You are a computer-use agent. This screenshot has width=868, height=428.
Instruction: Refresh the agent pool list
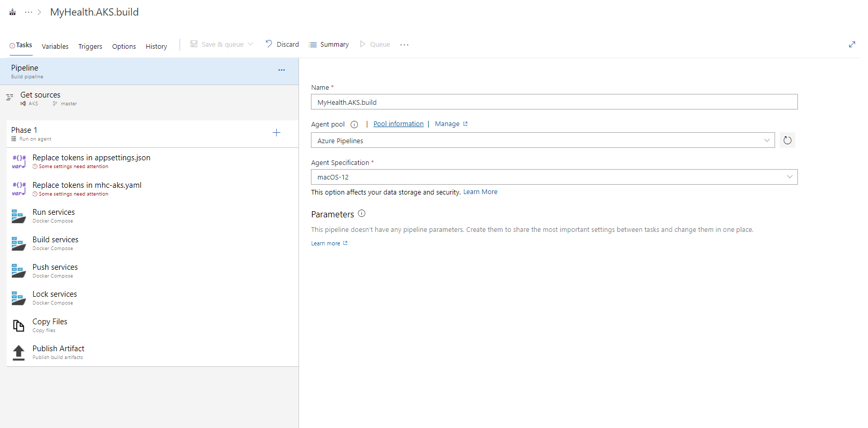coord(787,140)
